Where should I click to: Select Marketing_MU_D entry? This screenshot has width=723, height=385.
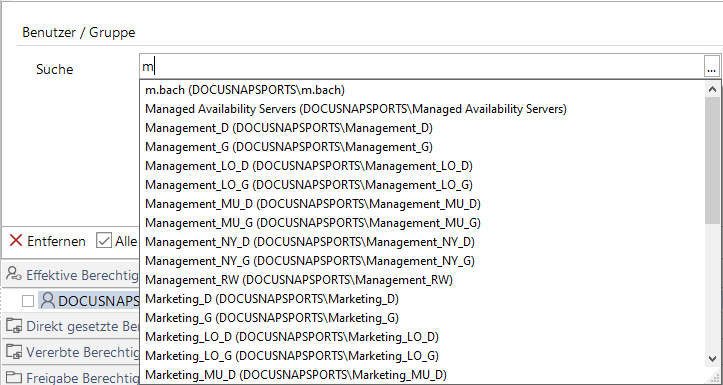pyautogui.click(x=296, y=375)
